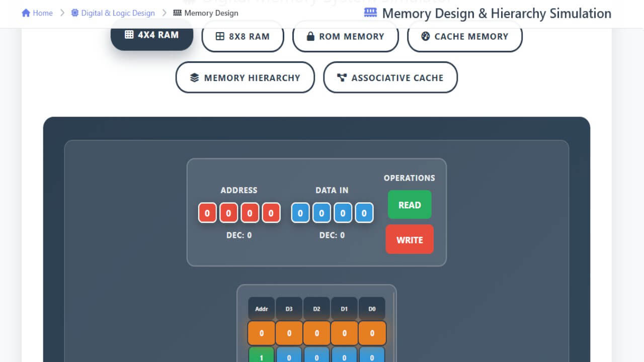Open the Associative Cache tab
The image size is (644, 362).
coord(390,77)
